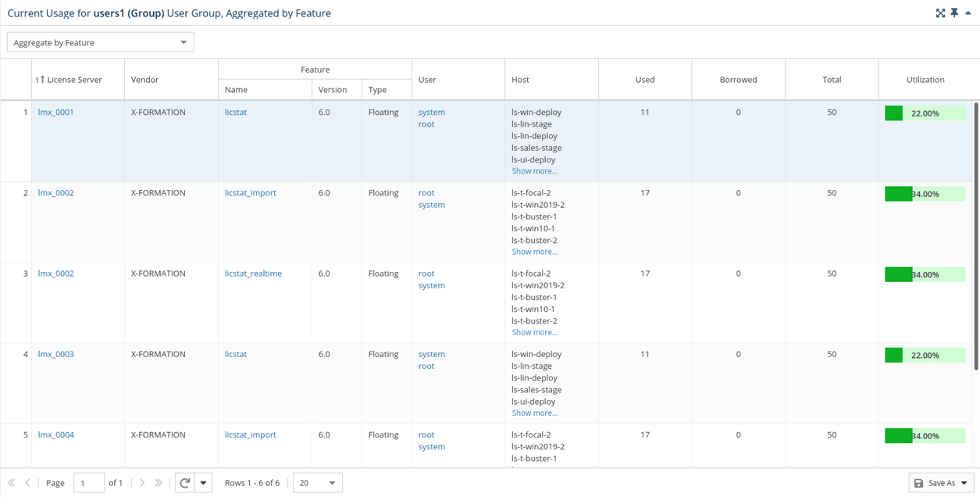Viewport: 980px width, 497px height.
Task: Open licstat feature in lmx_0003 row
Action: pyautogui.click(x=236, y=354)
